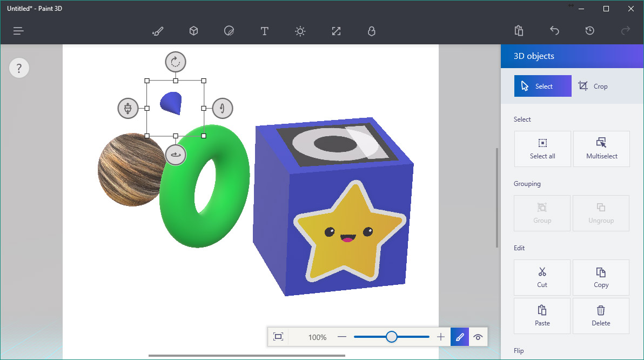
Task: Open the 3D library
Action: tap(371, 31)
